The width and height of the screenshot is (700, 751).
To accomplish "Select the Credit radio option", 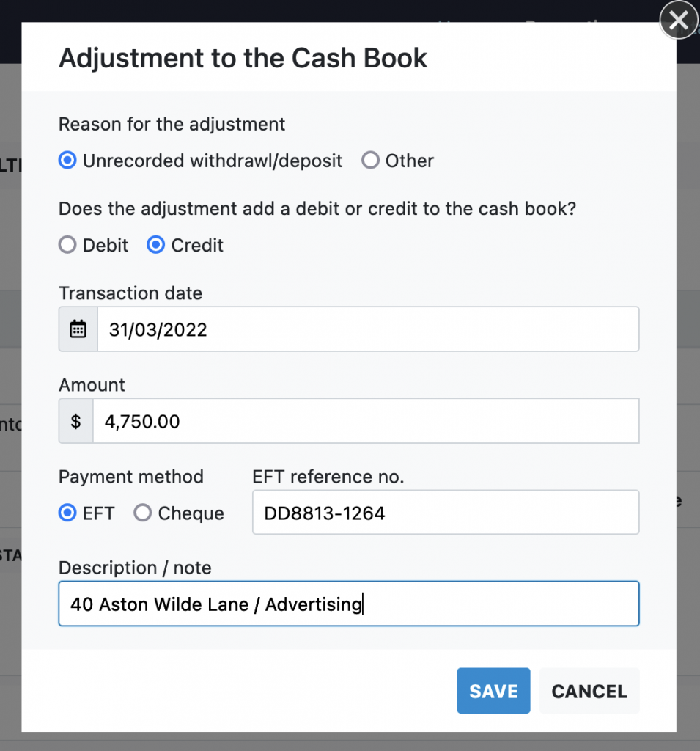I will point(156,245).
